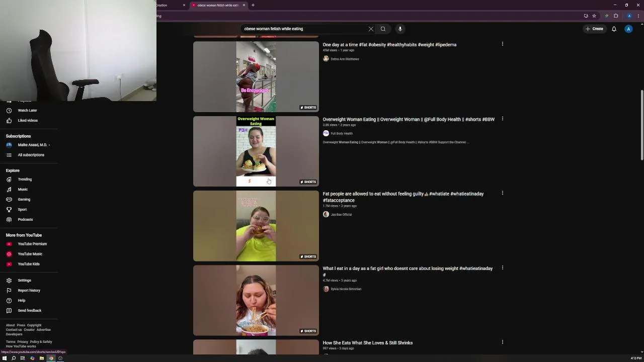The height and width of the screenshot is (362, 644).
Task: Click the "How YouTube works" footer link
Action: point(21,346)
